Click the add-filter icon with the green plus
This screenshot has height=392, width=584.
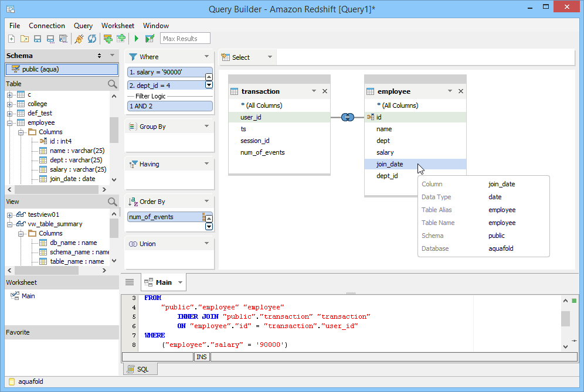click(108, 39)
